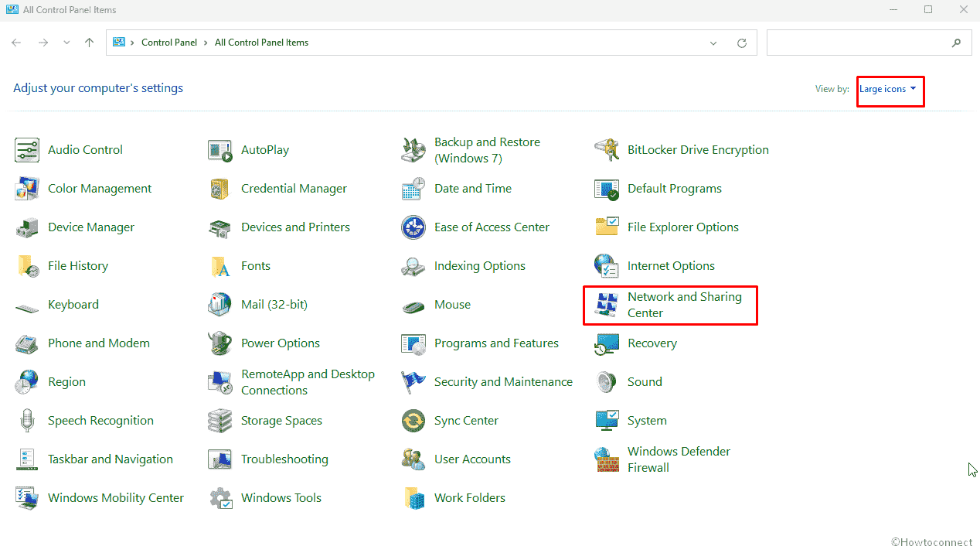
Task: Open Security and Maintenance link
Action: pyautogui.click(x=503, y=382)
